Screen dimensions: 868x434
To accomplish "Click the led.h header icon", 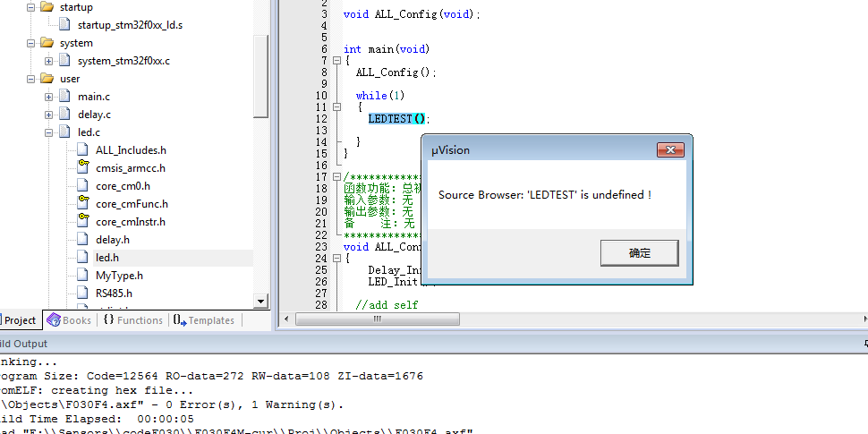I will point(82,258).
